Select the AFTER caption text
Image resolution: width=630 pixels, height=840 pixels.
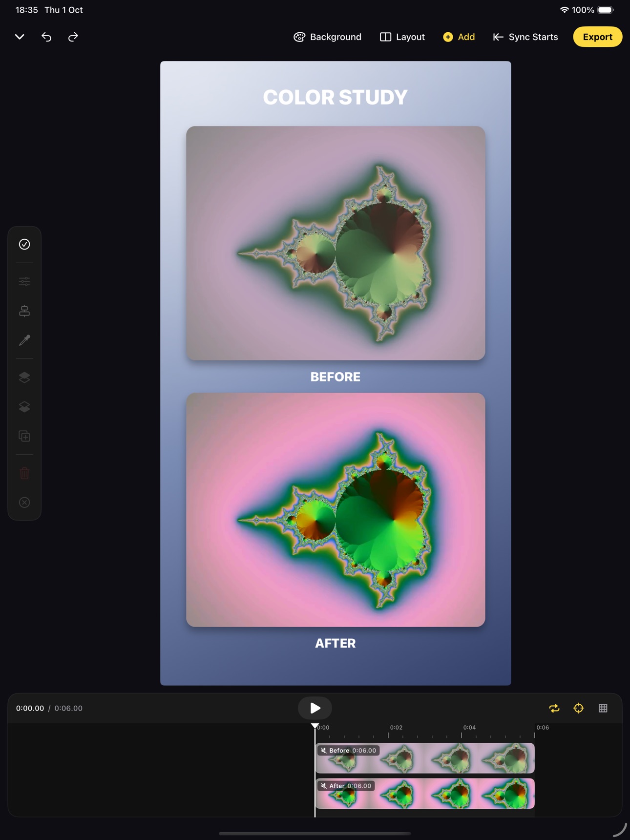[x=336, y=643]
